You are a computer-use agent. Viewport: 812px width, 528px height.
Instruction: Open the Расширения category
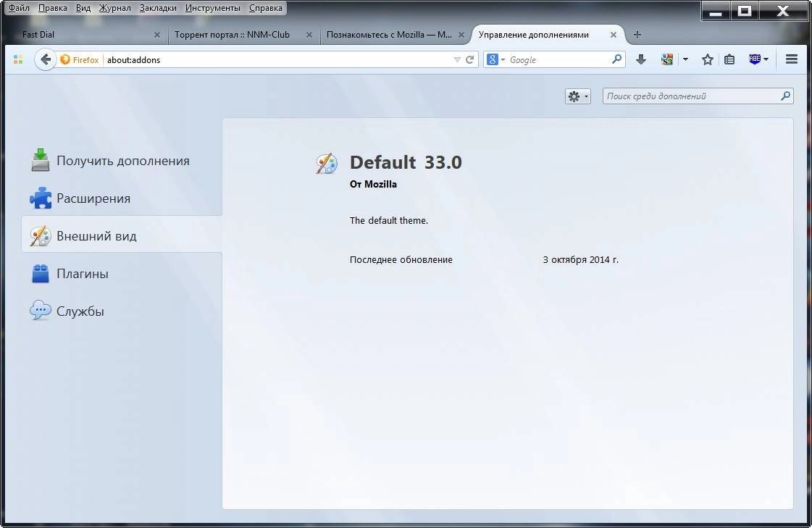122,198
